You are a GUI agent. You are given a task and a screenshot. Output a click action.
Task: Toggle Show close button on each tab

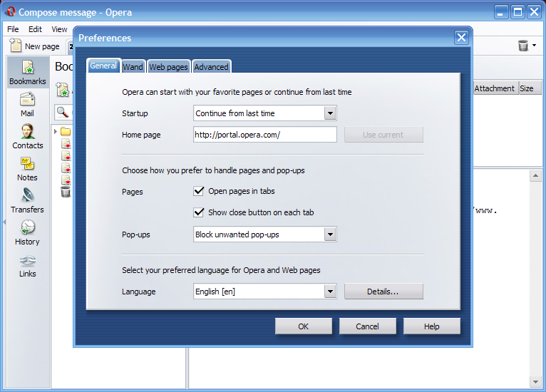pos(199,212)
